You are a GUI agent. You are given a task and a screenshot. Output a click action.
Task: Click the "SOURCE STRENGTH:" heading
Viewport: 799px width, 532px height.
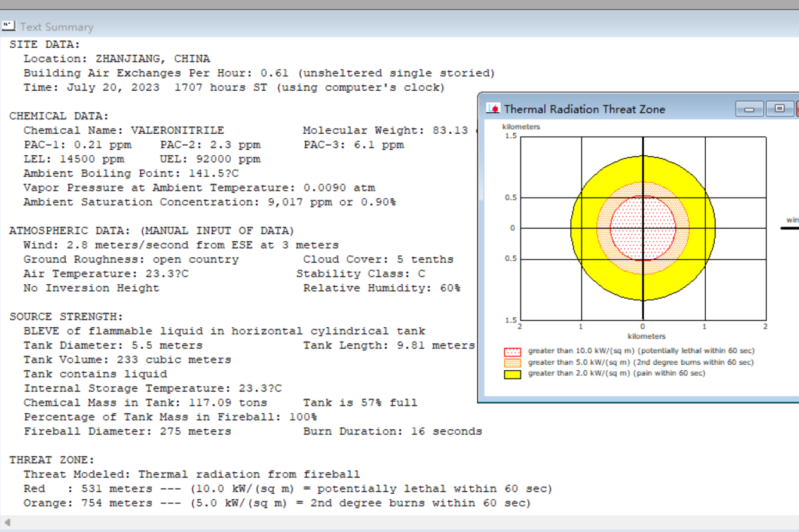pos(66,316)
